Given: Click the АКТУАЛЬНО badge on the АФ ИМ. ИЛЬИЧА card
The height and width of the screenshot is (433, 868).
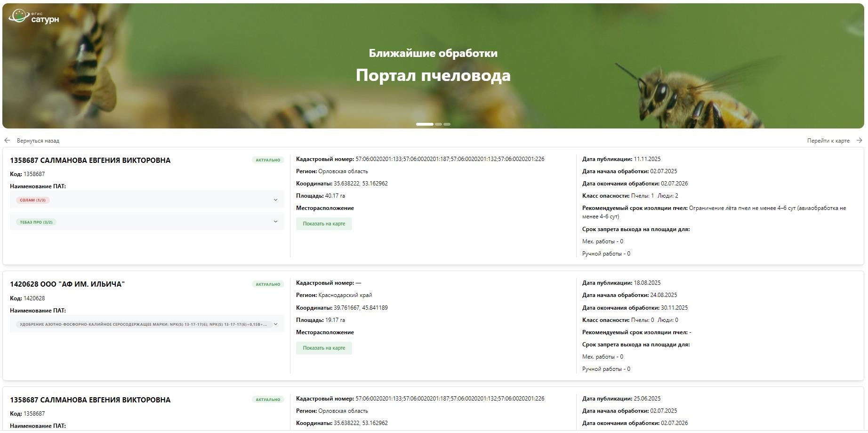Looking at the screenshot, I should point(268,284).
